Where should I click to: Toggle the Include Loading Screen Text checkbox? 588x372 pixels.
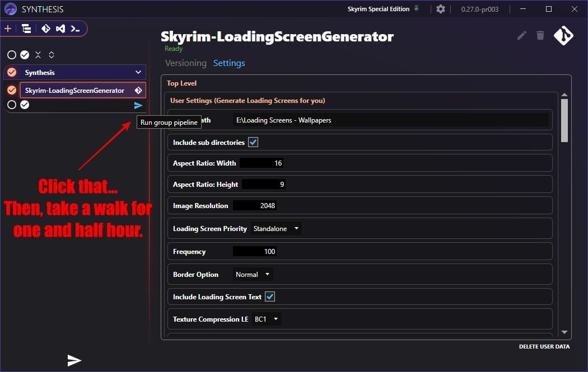270,296
